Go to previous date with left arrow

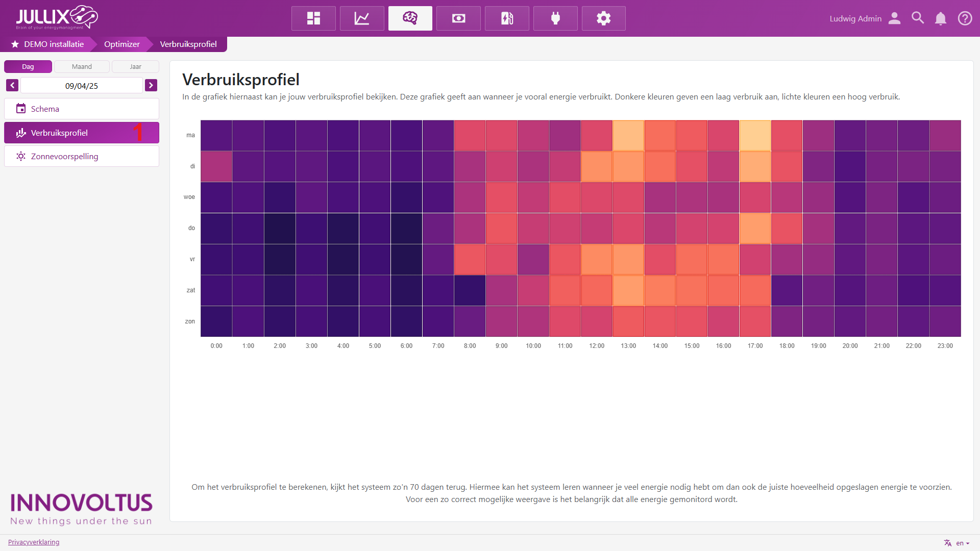(12, 85)
